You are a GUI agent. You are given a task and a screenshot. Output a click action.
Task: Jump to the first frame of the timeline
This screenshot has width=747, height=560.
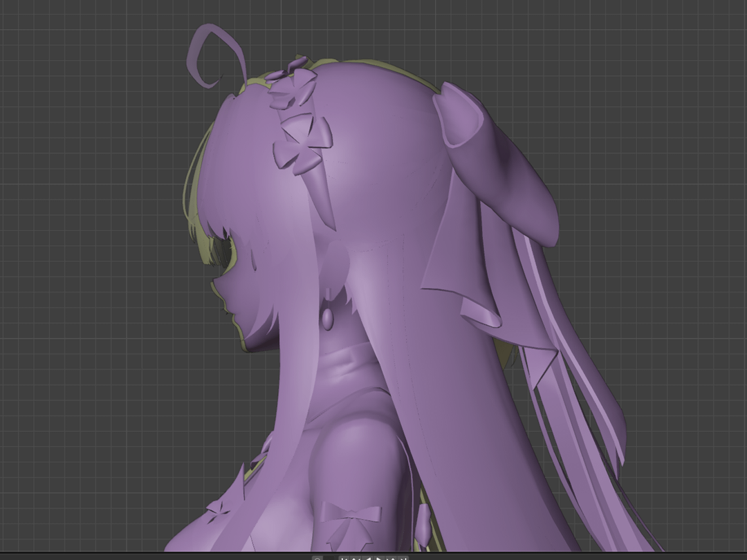[344, 558]
